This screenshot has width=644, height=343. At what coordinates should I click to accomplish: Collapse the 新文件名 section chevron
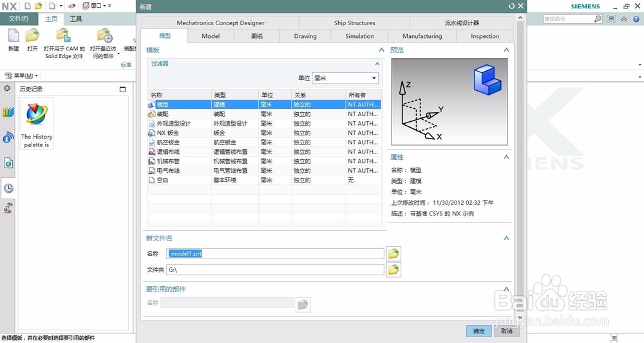[x=506, y=238]
